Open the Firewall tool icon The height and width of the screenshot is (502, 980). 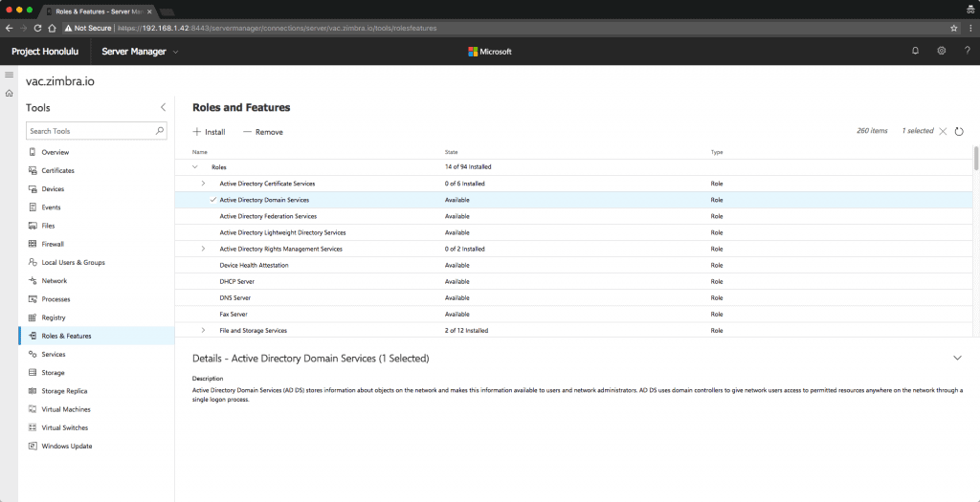point(33,244)
